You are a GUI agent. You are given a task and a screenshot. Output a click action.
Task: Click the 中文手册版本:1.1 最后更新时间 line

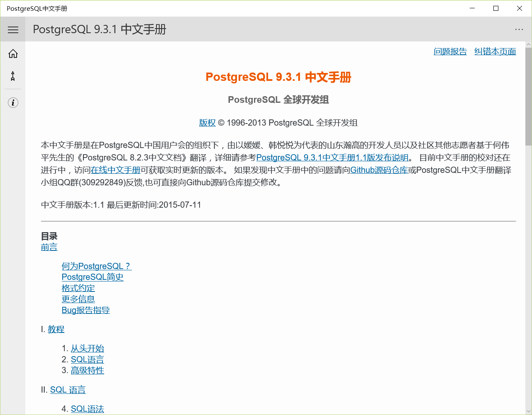click(x=121, y=205)
